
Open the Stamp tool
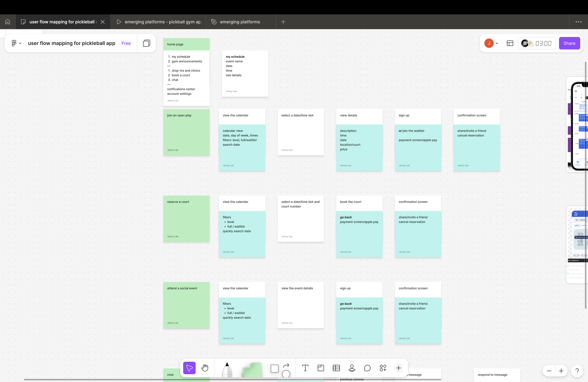click(352, 368)
